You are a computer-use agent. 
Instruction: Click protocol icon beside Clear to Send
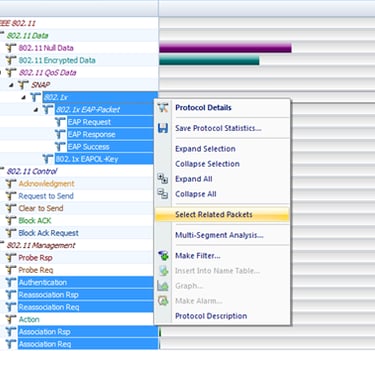point(11,208)
